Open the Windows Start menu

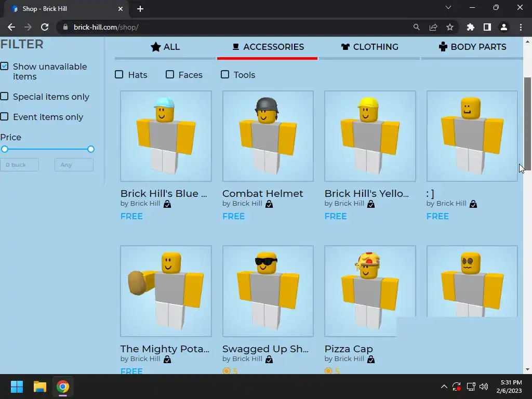point(17,387)
